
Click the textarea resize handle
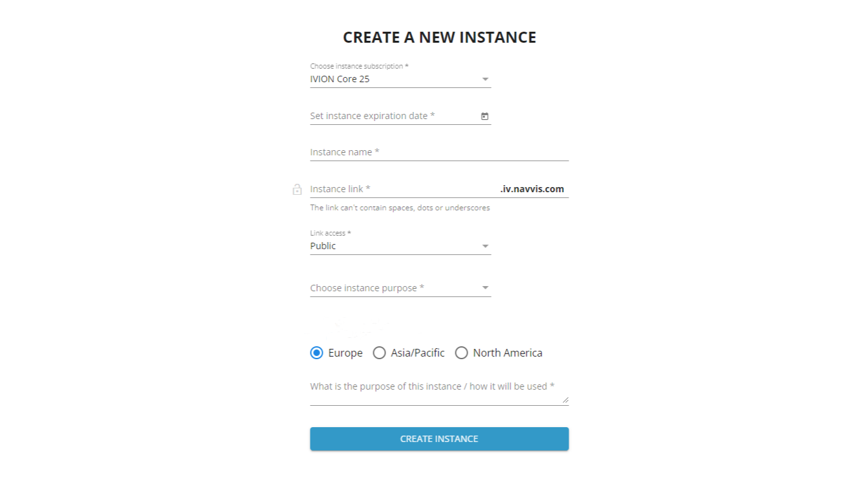pyautogui.click(x=566, y=401)
